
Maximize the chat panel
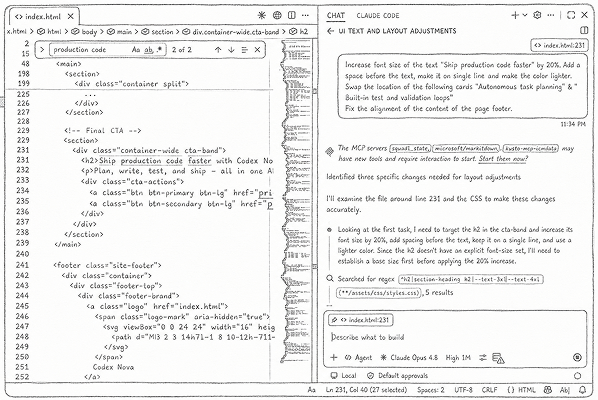(x=571, y=15)
